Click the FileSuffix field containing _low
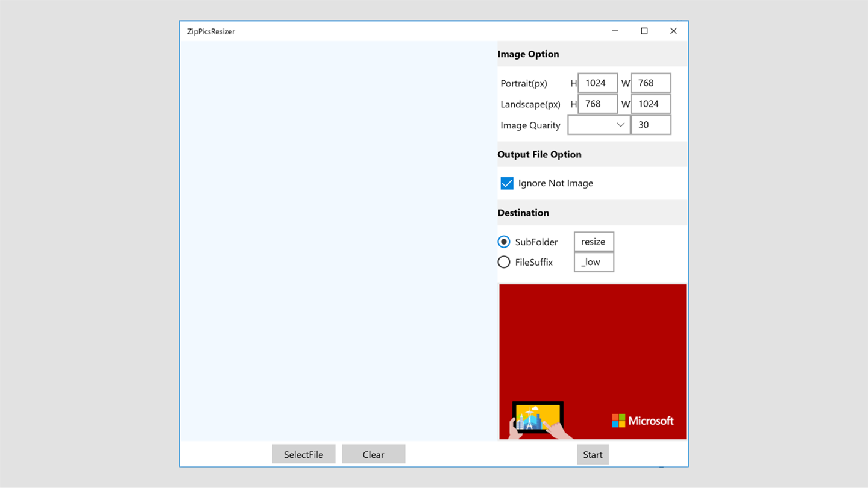 (594, 262)
